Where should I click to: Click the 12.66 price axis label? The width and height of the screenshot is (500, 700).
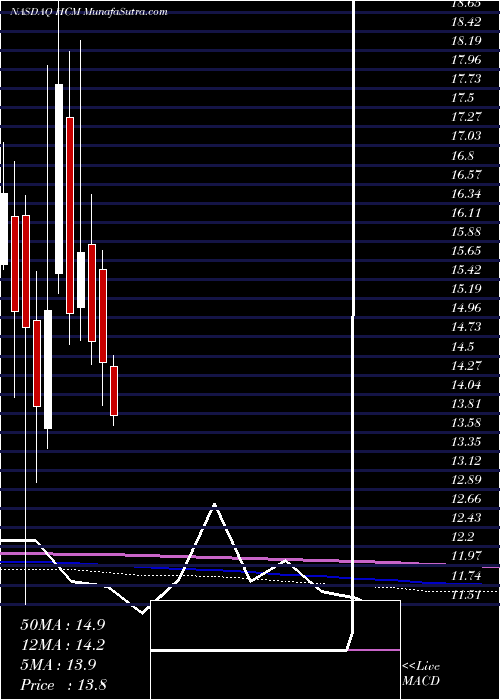pos(466,498)
